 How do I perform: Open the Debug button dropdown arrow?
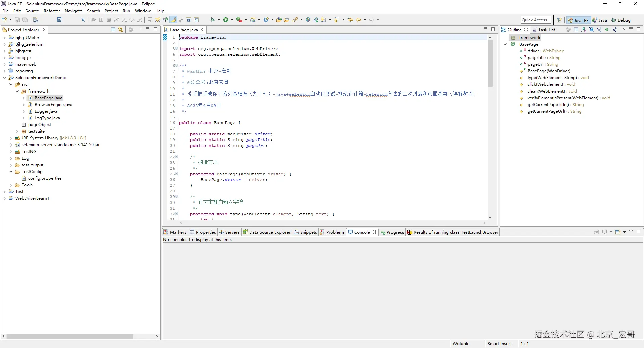coord(219,20)
